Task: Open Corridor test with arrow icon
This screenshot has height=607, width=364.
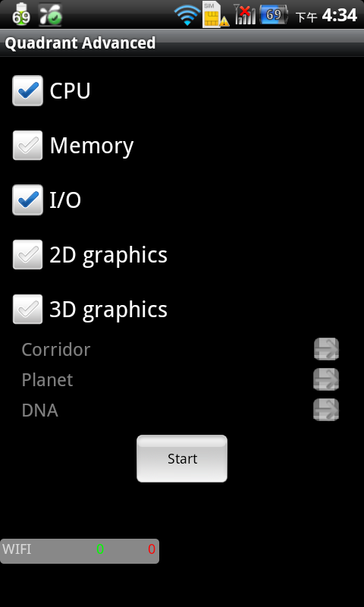Action: tap(326, 349)
